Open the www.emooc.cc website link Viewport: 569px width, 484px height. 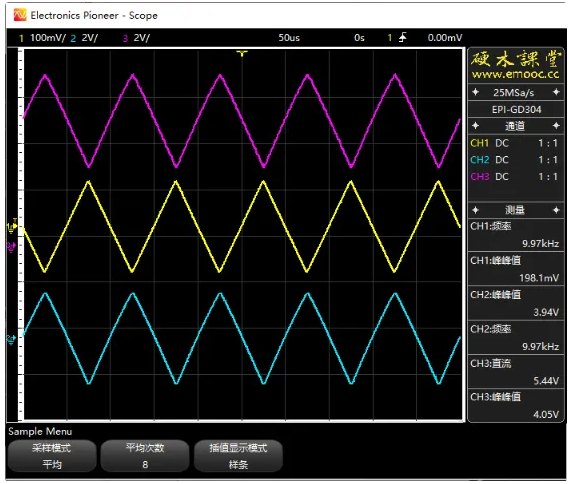tap(516, 74)
